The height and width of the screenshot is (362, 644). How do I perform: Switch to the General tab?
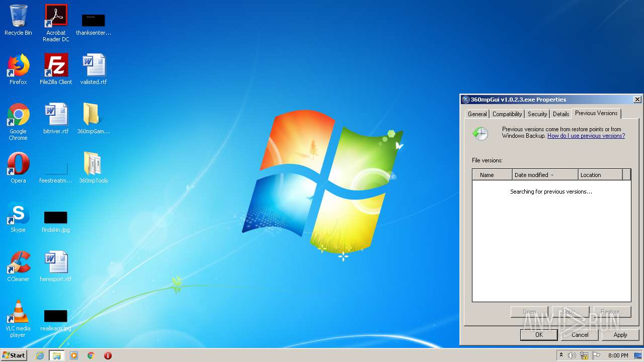(477, 114)
